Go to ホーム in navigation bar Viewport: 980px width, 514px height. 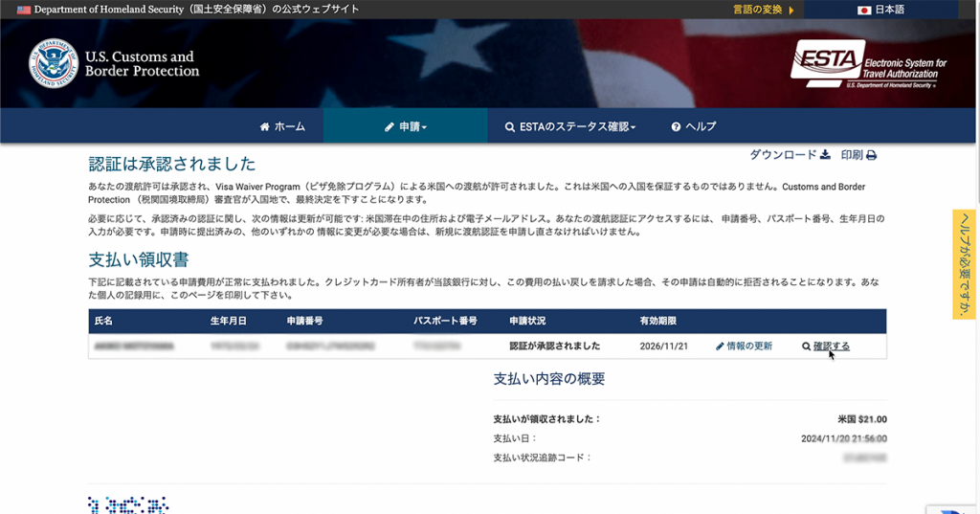pyautogui.click(x=282, y=126)
